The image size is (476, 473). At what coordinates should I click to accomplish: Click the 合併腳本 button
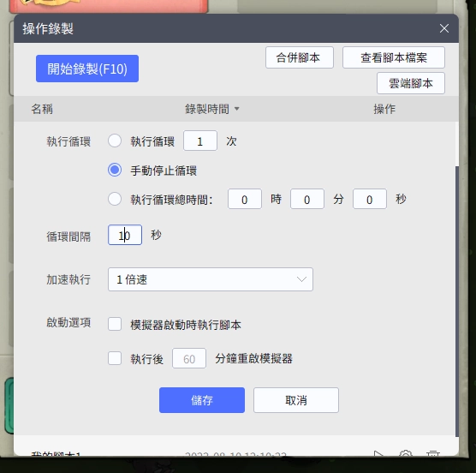[x=300, y=57]
